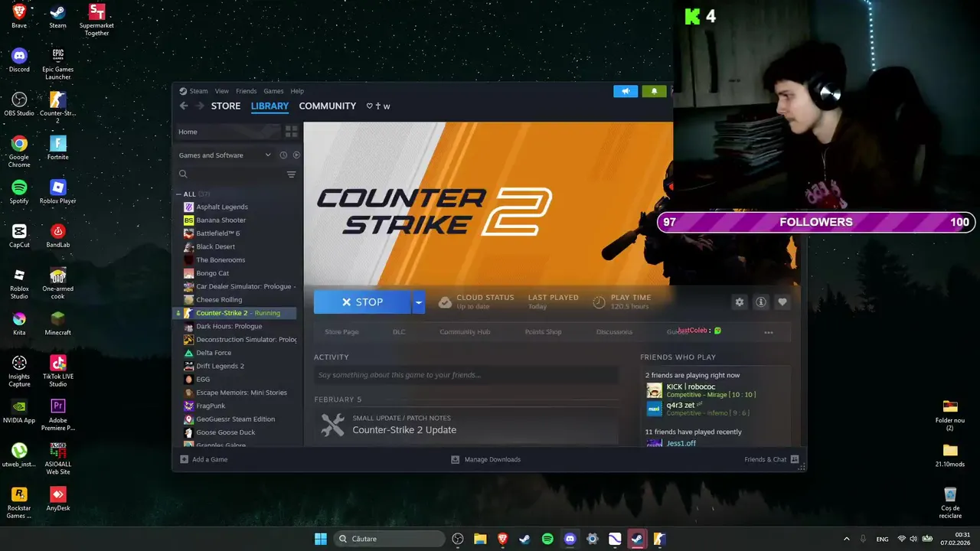The width and height of the screenshot is (980, 551).
Task: Open View menu in Steam
Action: pos(221,91)
